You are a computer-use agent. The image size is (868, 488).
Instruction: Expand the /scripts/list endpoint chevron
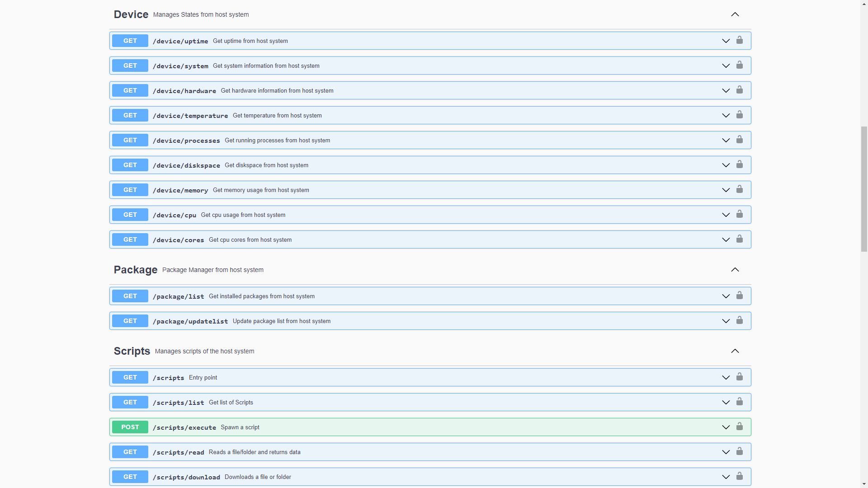pos(726,403)
